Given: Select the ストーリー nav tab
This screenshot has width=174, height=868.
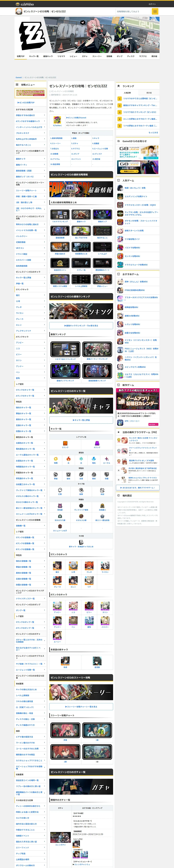Looking at the screenshot, I should [97, 56].
